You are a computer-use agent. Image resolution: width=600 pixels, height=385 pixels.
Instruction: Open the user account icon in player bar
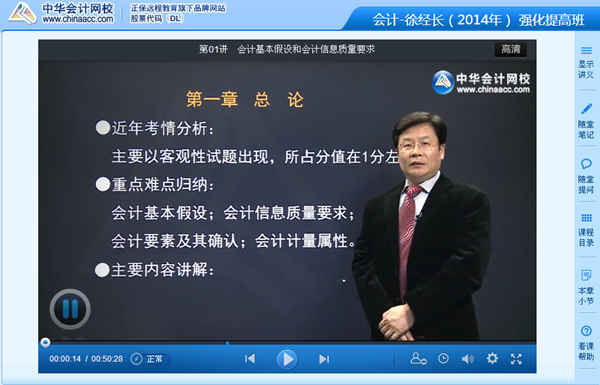point(418,359)
